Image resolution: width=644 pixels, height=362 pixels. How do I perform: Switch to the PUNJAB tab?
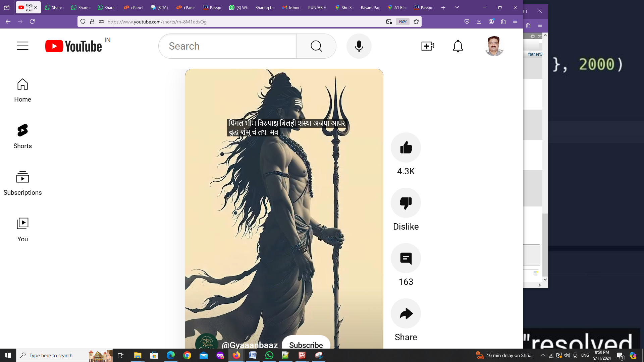(317, 7)
